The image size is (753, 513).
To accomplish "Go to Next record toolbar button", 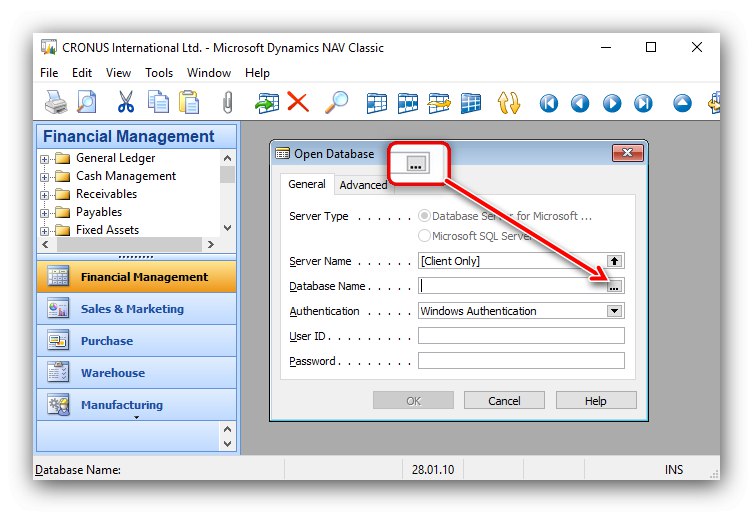I will pos(612,103).
